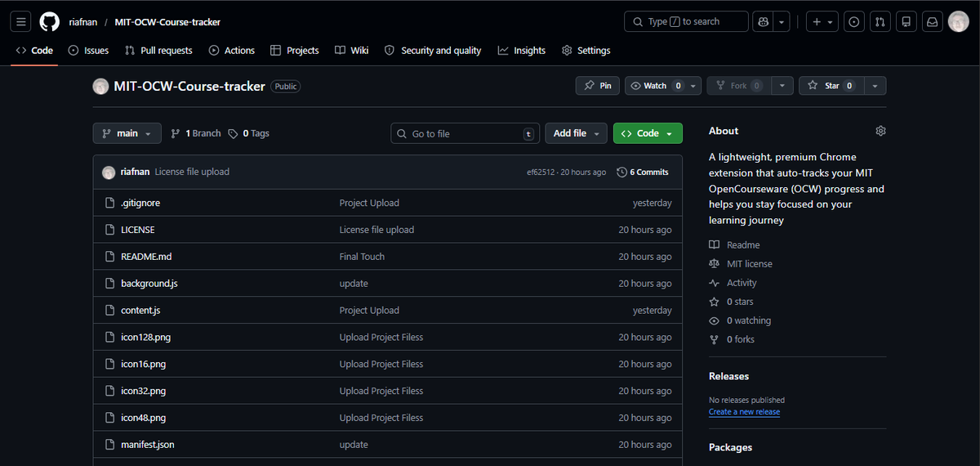The image size is (980, 466).
Task: Click the content.js file icon
Action: 110,311
